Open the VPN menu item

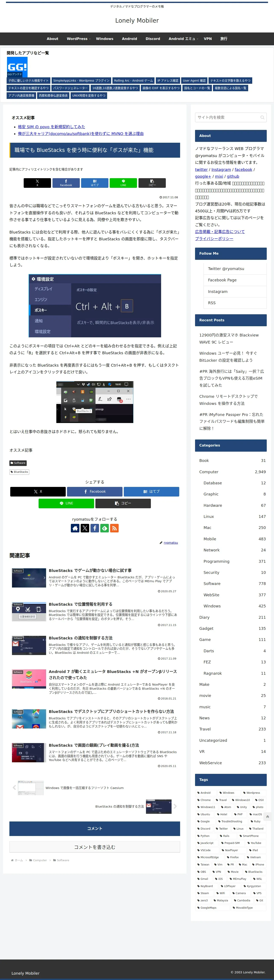(x=207, y=39)
